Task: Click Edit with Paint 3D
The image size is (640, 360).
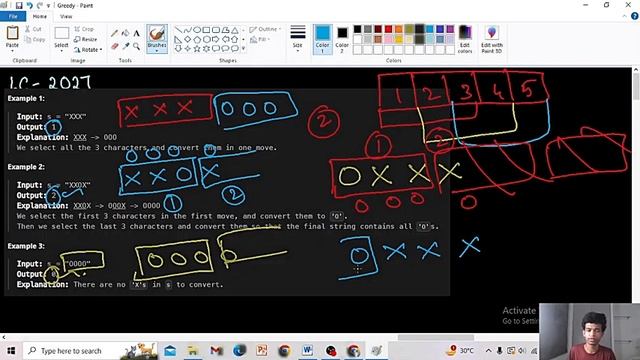Action: pos(491,39)
